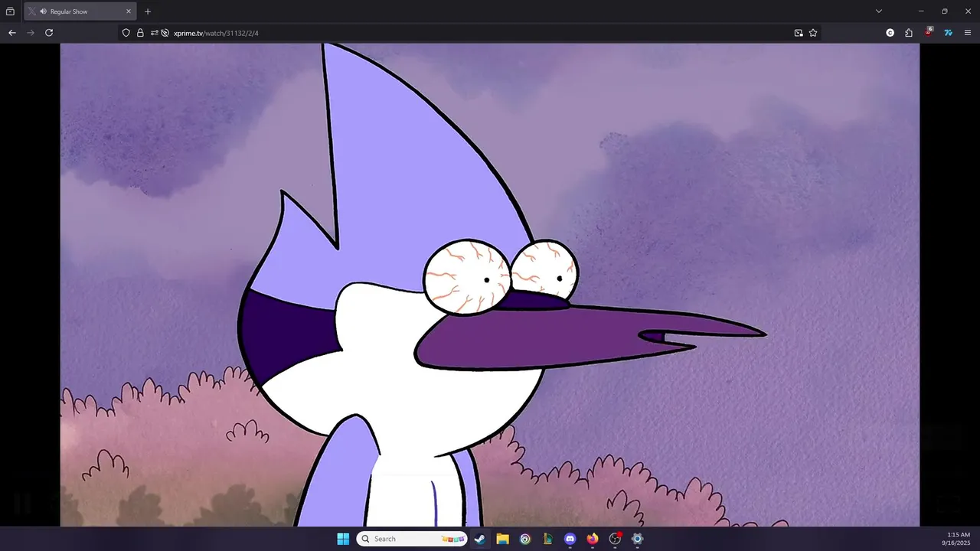This screenshot has height=551, width=980.
Task: Open the Firefox tab list view
Action: pos(10,11)
